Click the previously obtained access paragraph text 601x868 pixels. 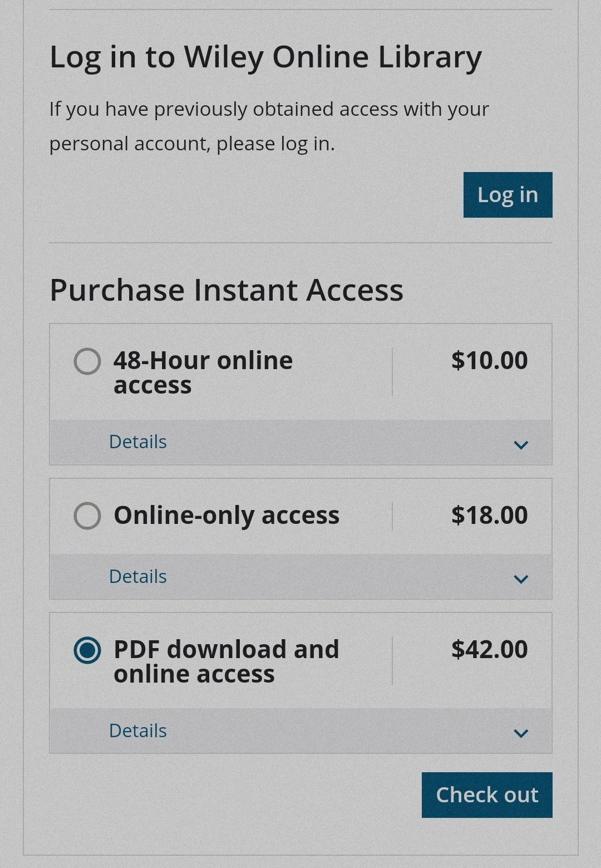[x=269, y=126]
